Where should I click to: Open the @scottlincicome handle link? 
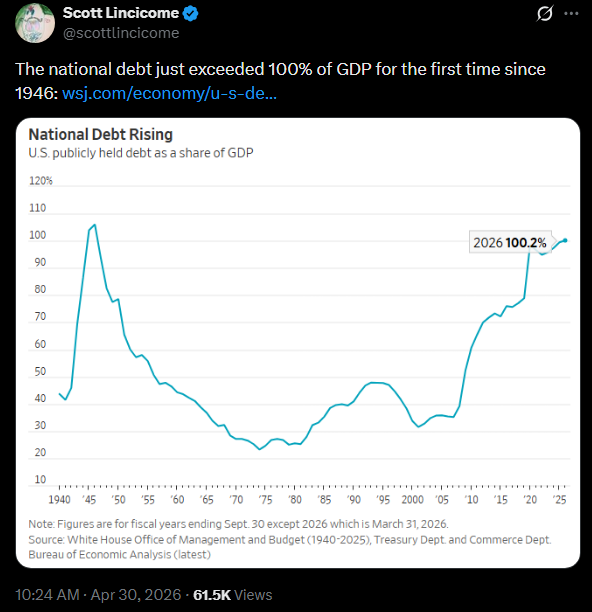[x=121, y=33]
